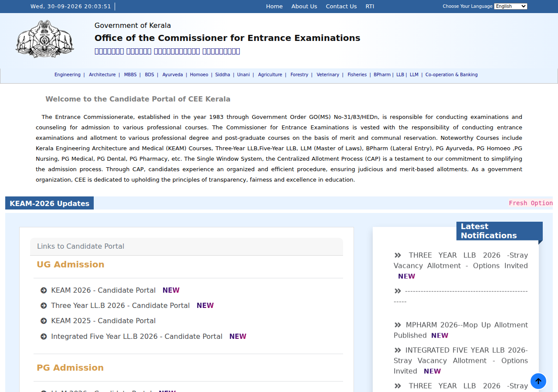Click arrow icon beside KEAM 2026 Candidate Portal
Viewport: 558px width, 392px height.
pyautogui.click(x=44, y=291)
